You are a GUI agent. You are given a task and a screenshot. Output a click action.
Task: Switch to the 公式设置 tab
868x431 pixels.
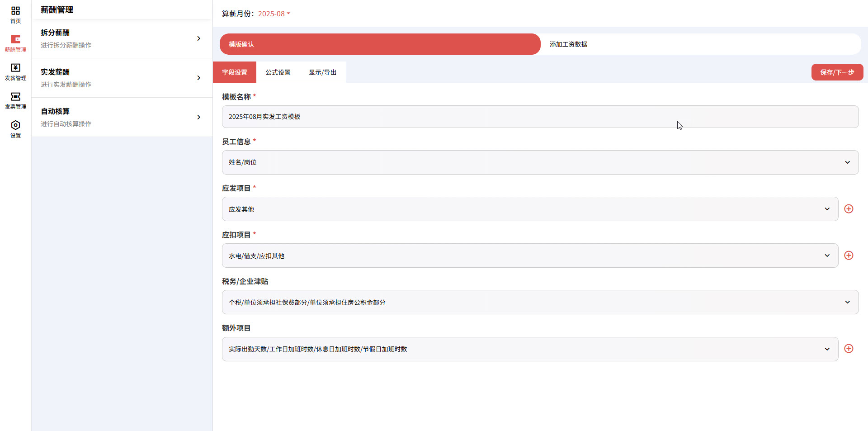[278, 72]
